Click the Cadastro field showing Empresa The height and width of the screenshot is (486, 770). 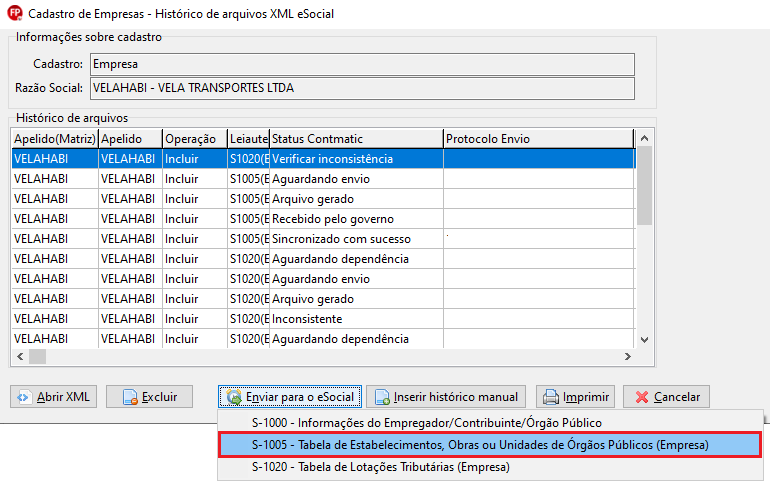362,64
